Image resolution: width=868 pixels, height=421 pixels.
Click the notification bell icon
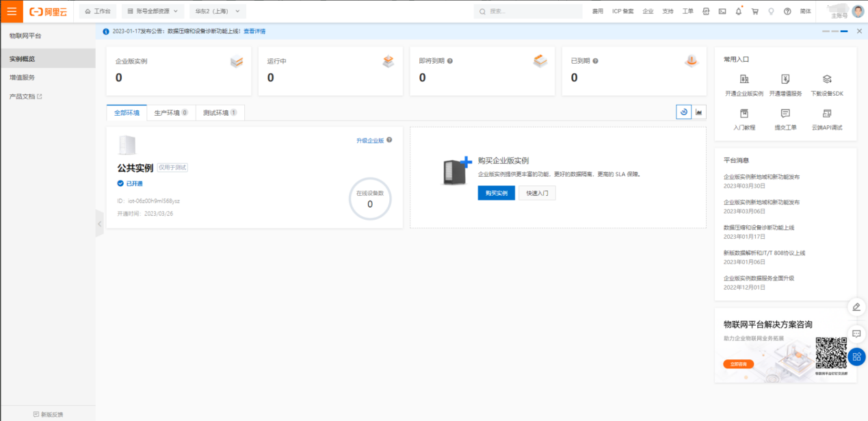coord(739,11)
